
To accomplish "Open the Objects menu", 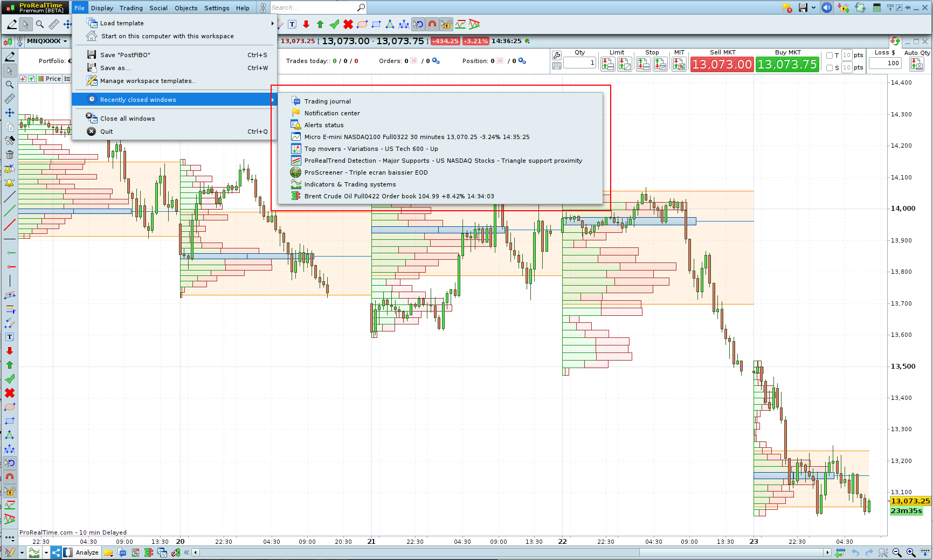I will click(x=186, y=8).
